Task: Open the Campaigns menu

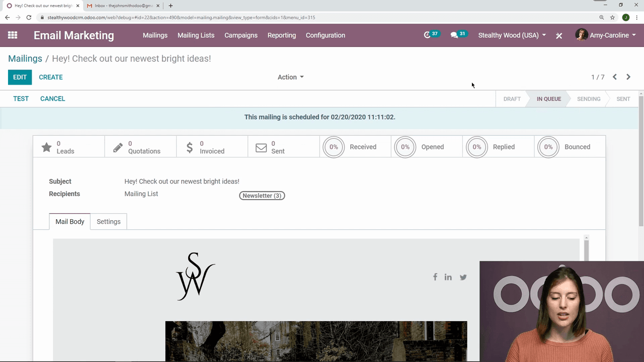Action: 241,35
